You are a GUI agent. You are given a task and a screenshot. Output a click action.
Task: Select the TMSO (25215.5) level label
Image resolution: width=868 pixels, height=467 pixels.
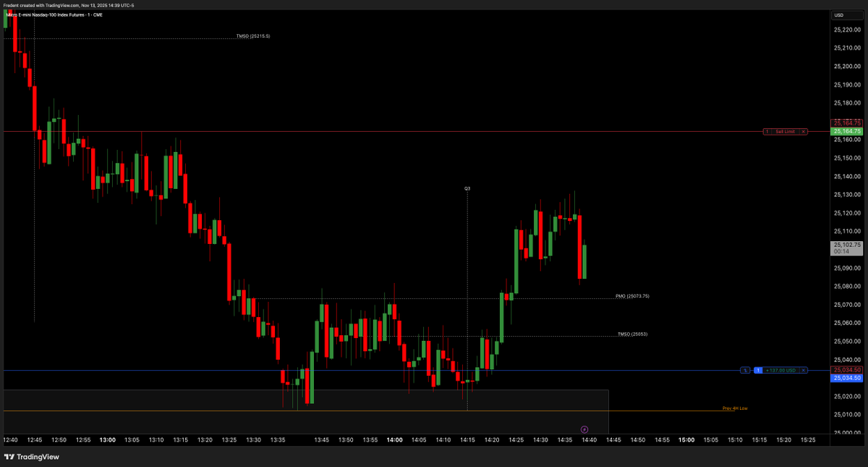click(253, 36)
